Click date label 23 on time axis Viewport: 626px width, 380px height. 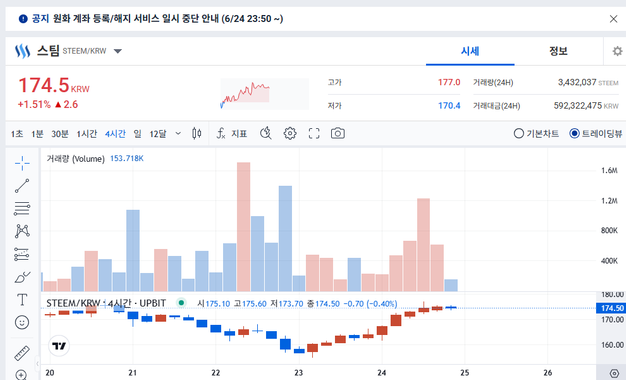299,372
